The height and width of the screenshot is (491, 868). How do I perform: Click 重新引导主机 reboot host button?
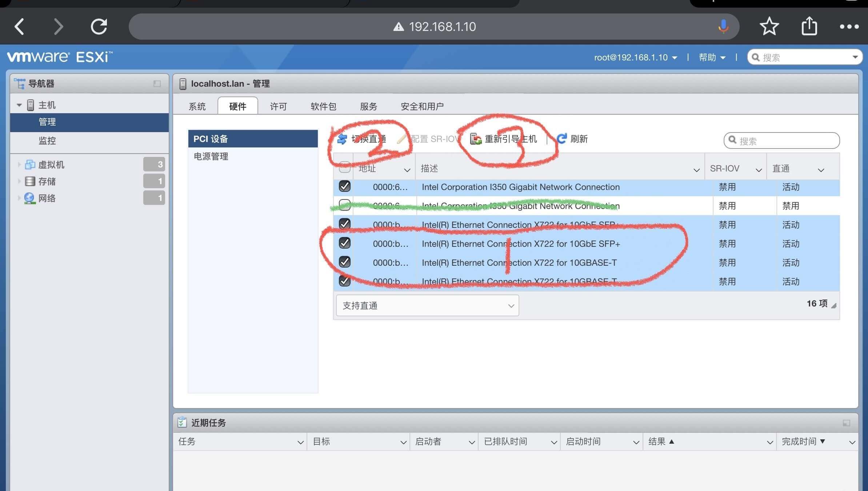[504, 139]
